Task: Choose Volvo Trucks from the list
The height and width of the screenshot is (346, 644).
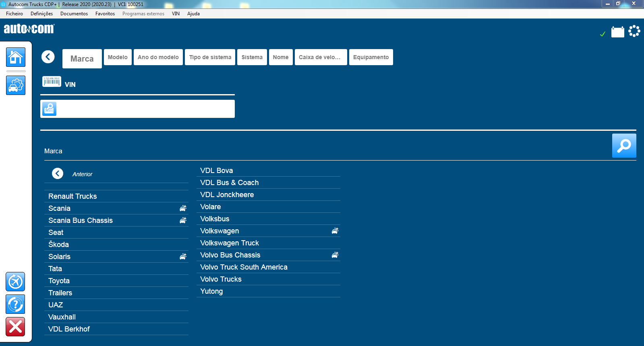Action: 221,279
